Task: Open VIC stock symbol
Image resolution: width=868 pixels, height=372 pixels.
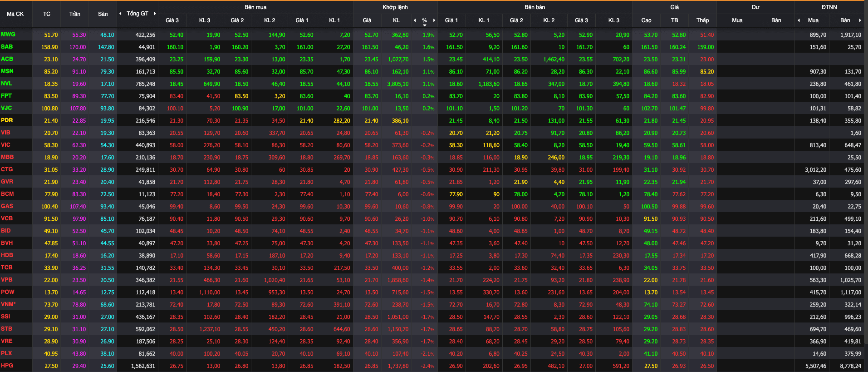Action: click(x=5, y=145)
